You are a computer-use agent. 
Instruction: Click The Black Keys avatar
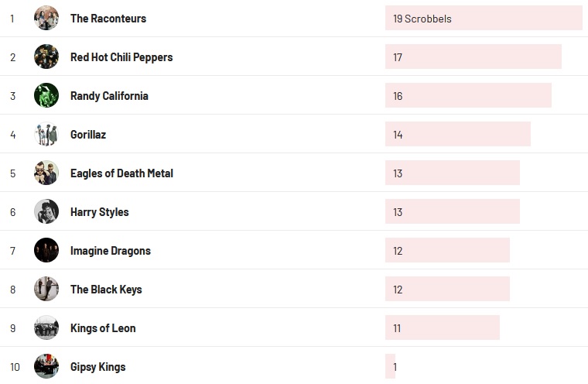point(46,289)
